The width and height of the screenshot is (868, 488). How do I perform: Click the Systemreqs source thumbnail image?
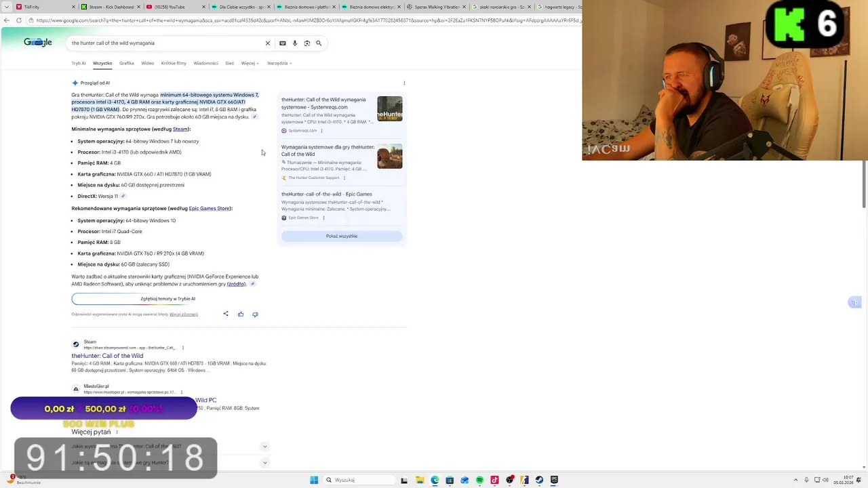pos(390,108)
